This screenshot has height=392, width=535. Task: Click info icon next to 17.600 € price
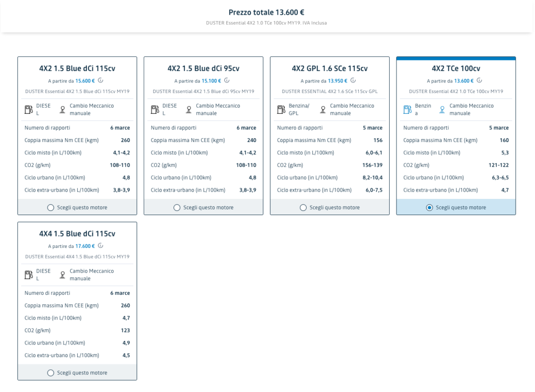coord(101,246)
